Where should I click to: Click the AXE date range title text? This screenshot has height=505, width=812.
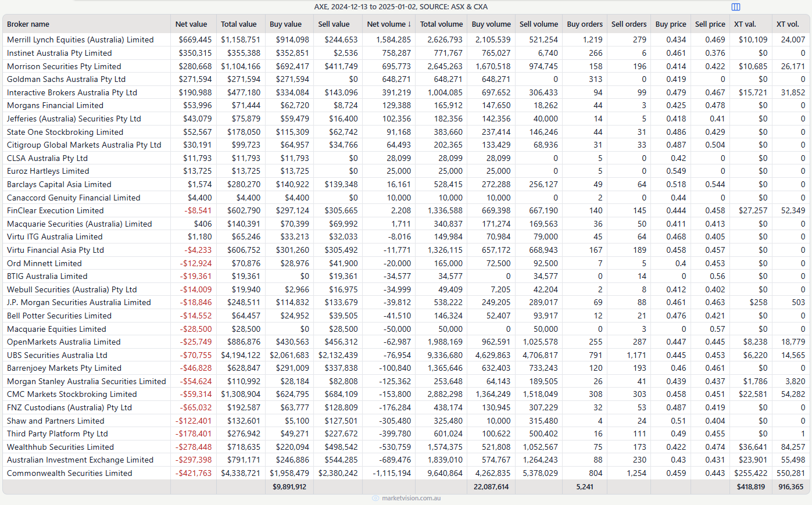[x=401, y=7]
